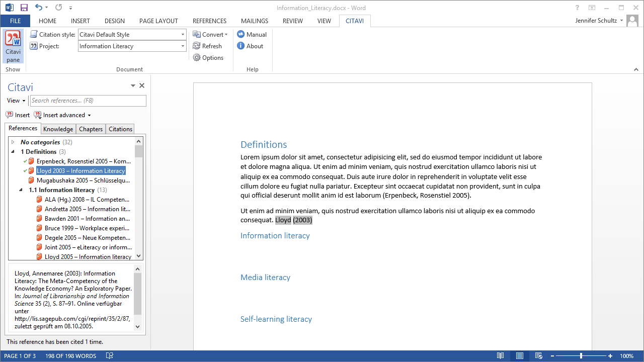
Task: Click the Citation style label icon
Action: 34,34
